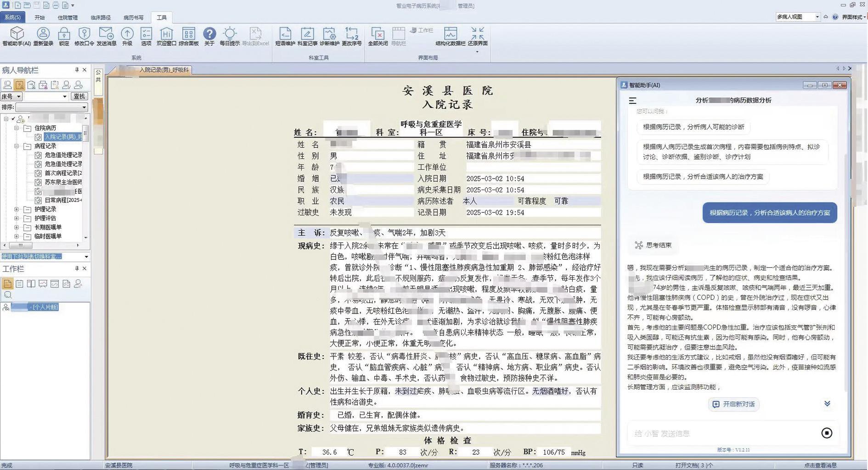Collapse the 住院病历 tree folder
This screenshot has width=868, height=470.
[17, 128]
